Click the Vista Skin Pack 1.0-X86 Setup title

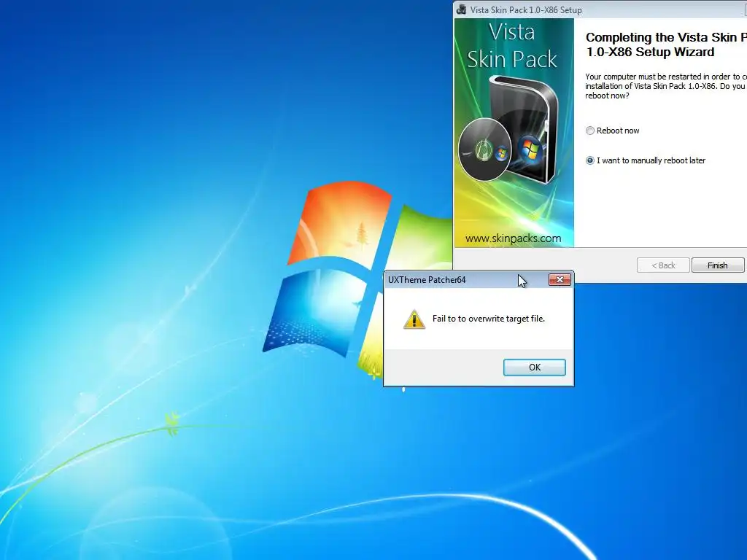tap(526, 10)
